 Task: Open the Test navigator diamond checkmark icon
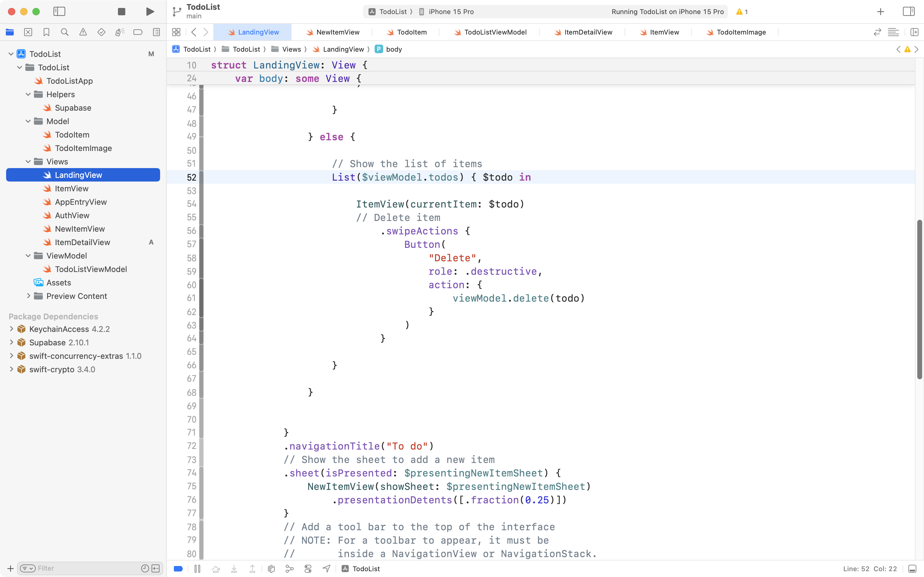(x=101, y=32)
